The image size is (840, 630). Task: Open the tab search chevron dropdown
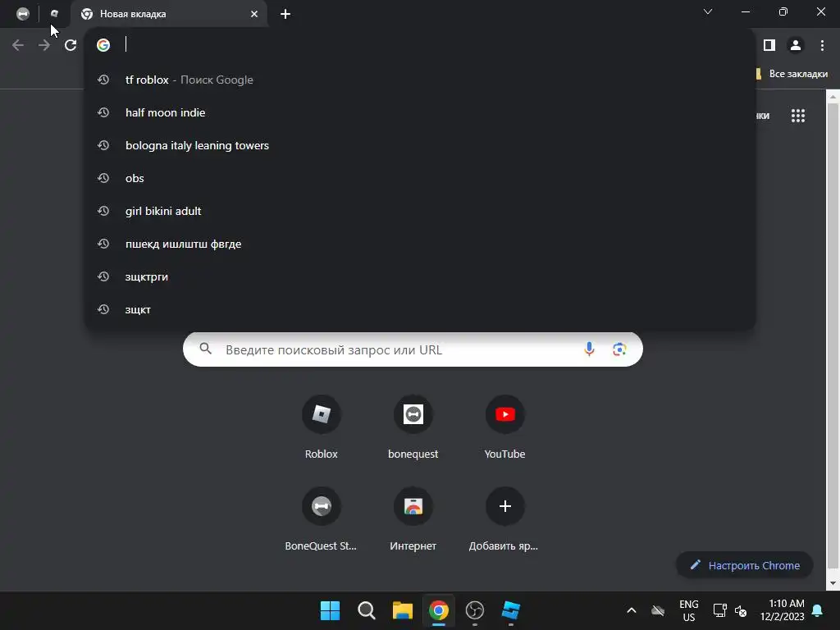pos(708,11)
